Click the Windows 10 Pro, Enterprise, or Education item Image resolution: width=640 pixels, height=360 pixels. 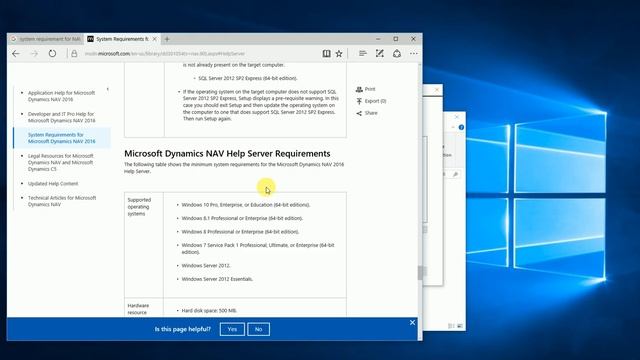click(x=246, y=205)
